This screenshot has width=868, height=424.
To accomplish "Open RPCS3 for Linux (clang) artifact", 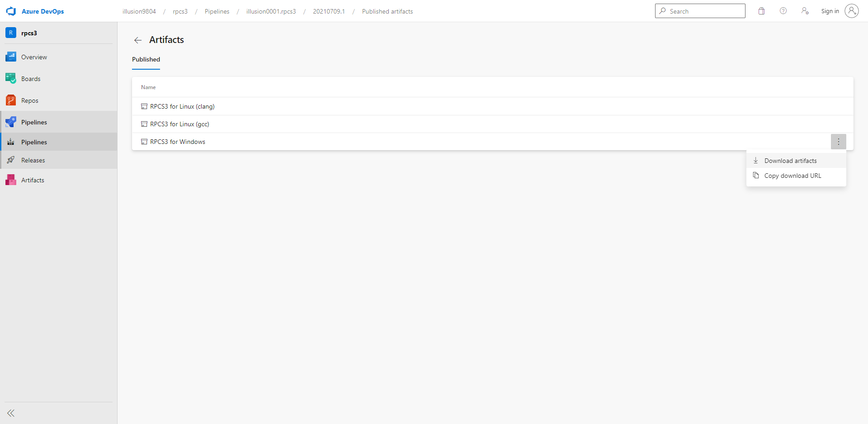I will point(182,106).
